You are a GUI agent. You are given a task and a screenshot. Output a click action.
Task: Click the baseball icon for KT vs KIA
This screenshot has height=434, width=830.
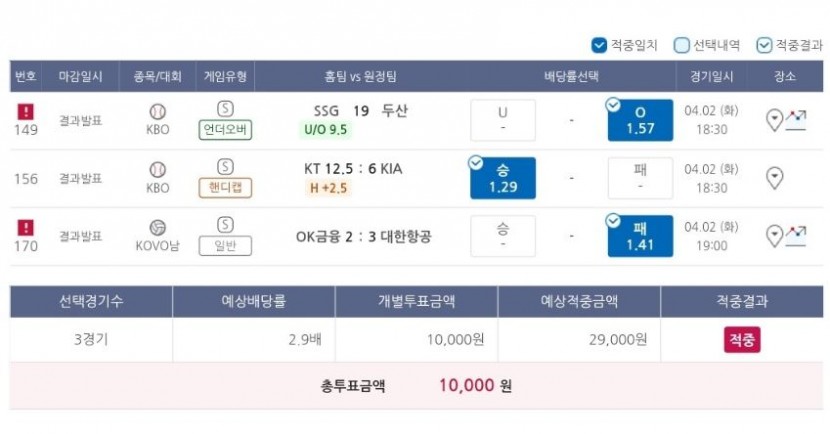[x=158, y=170]
